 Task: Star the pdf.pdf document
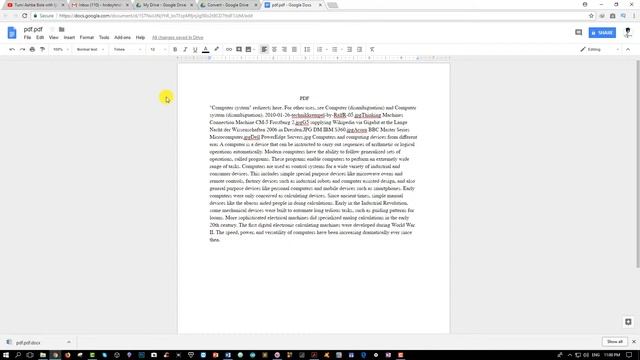pyautogui.click(x=52, y=29)
